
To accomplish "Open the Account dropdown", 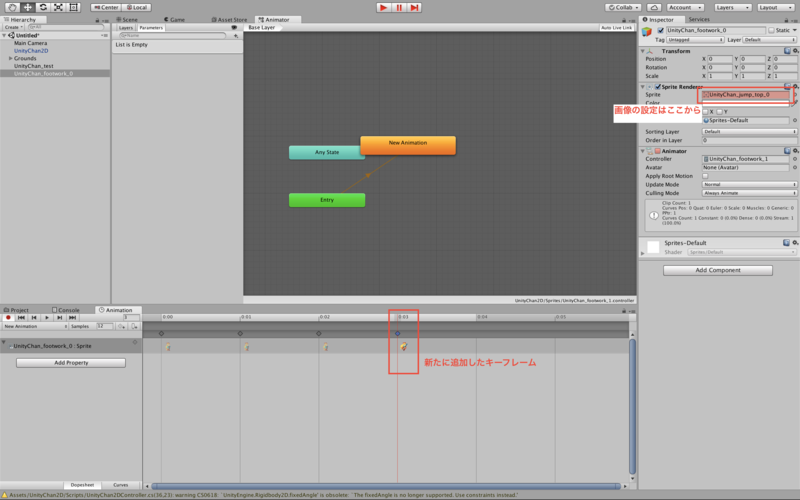I will 685,8.
